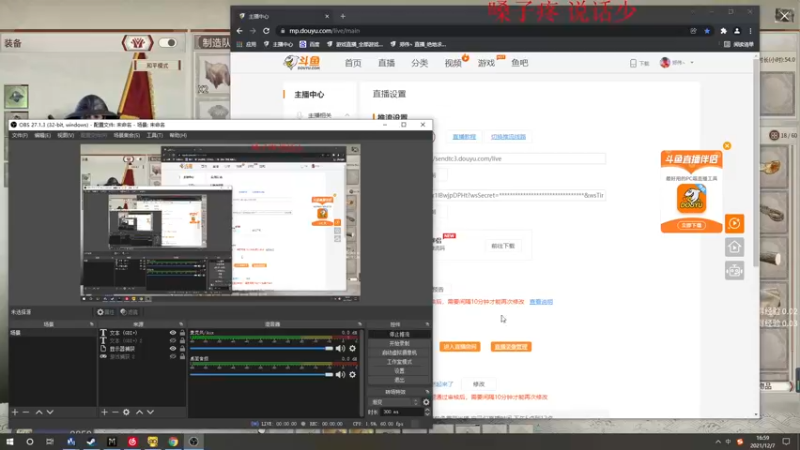
Task: Remove source with minus icon in sources panel
Action: (x=115, y=412)
